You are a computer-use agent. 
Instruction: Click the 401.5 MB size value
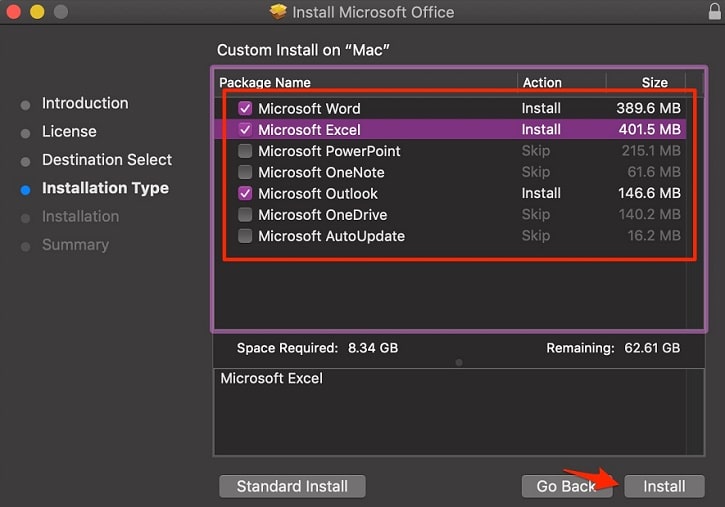tap(650, 130)
